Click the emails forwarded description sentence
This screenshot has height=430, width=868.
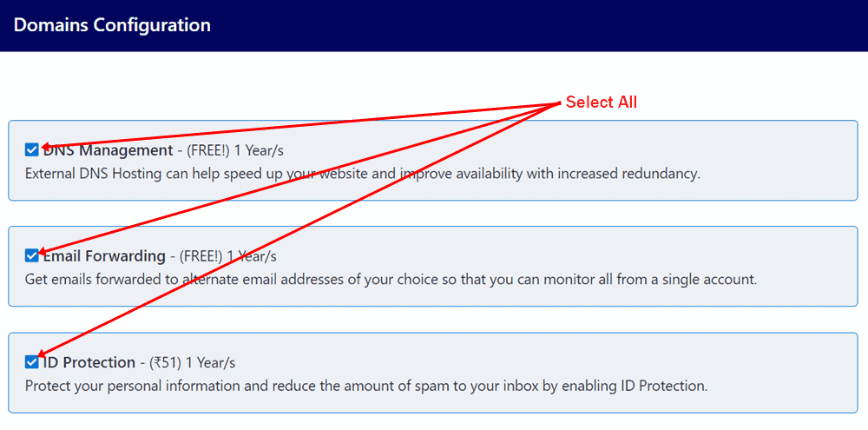pos(391,280)
